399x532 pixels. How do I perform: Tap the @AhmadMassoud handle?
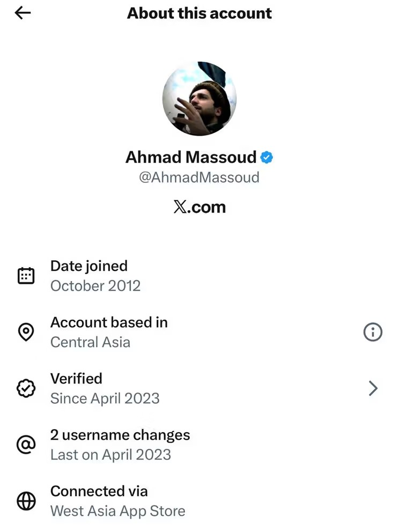tap(199, 178)
